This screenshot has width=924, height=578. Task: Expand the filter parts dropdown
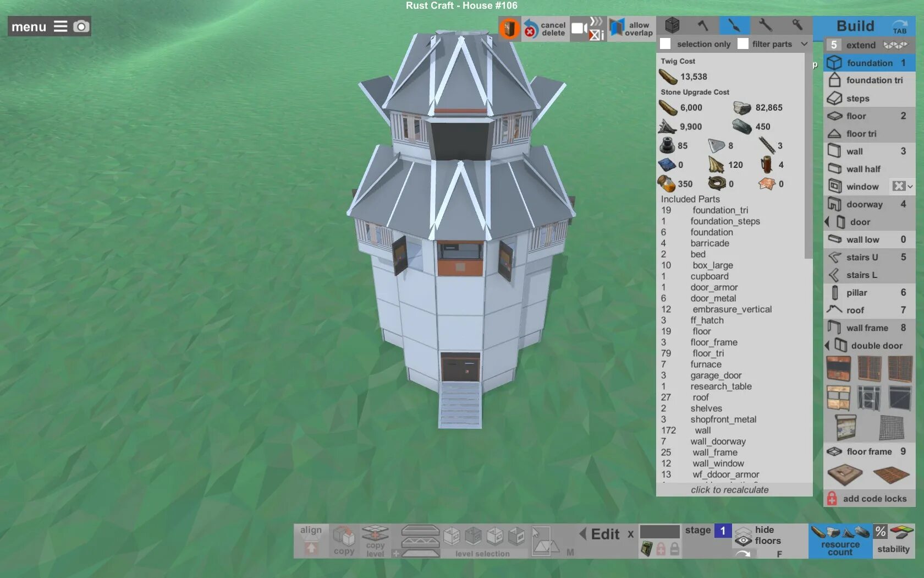[804, 44]
